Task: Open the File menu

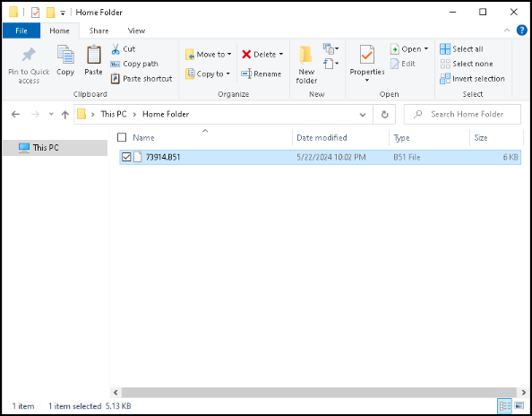Action: (x=21, y=30)
